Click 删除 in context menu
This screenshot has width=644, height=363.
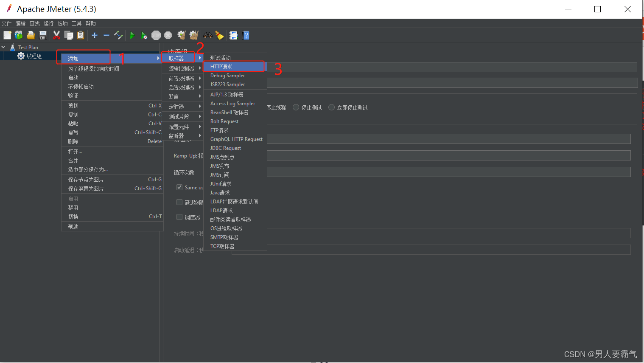(x=112, y=141)
